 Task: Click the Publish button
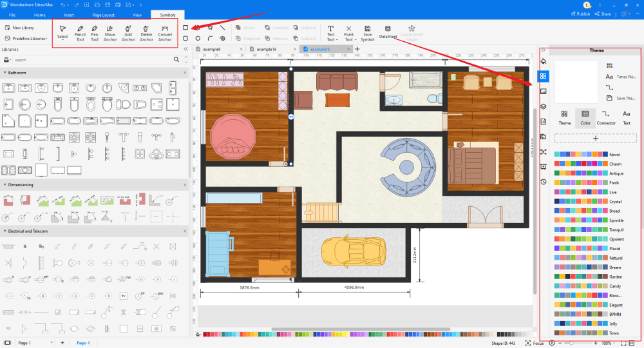click(580, 14)
